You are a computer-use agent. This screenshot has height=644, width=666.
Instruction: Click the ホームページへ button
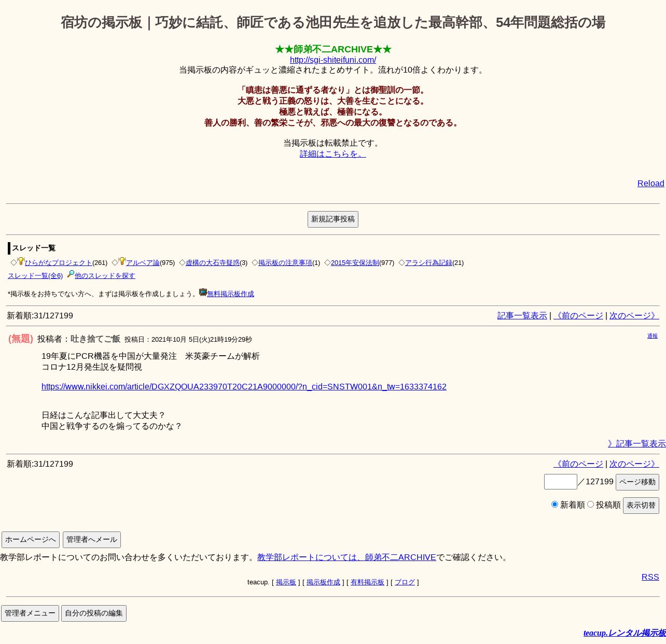click(x=31, y=540)
